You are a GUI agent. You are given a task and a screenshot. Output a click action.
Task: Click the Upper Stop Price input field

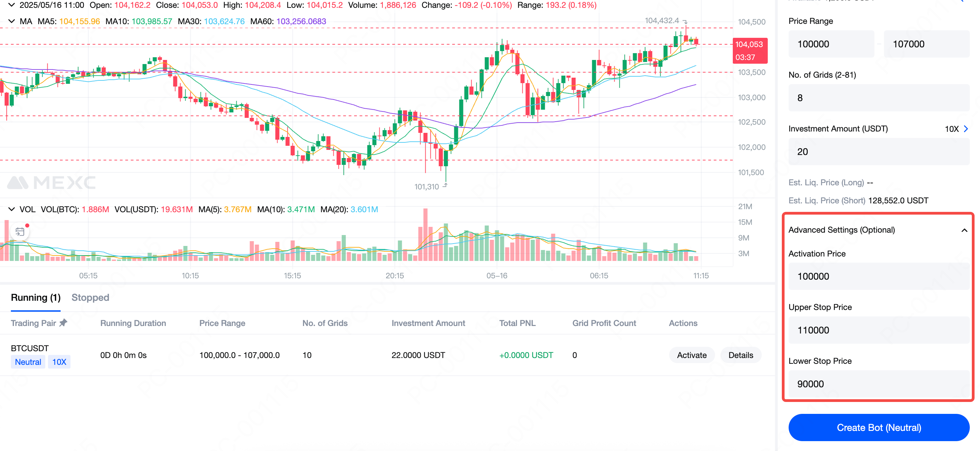pyautogui.click(x=879, y=330)
